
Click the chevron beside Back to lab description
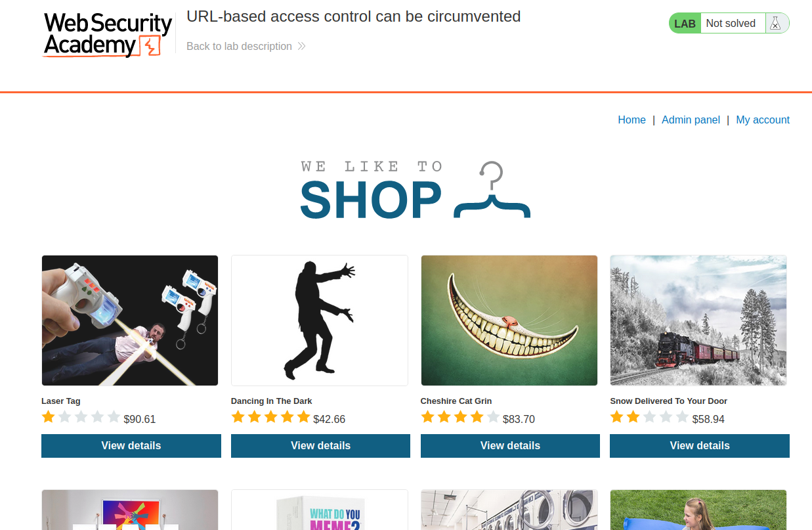(x=301, y=46)
